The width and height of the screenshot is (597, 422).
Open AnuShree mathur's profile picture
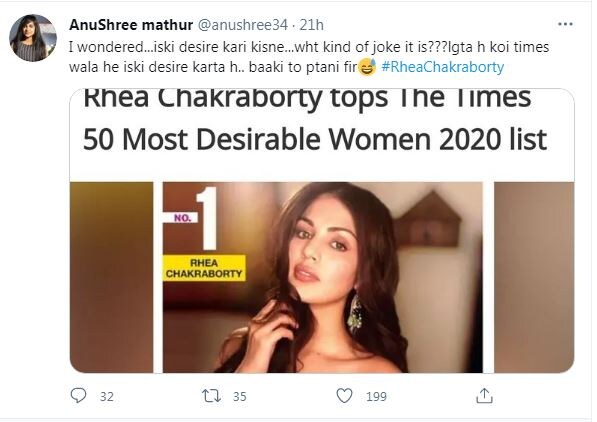(33, 38)
